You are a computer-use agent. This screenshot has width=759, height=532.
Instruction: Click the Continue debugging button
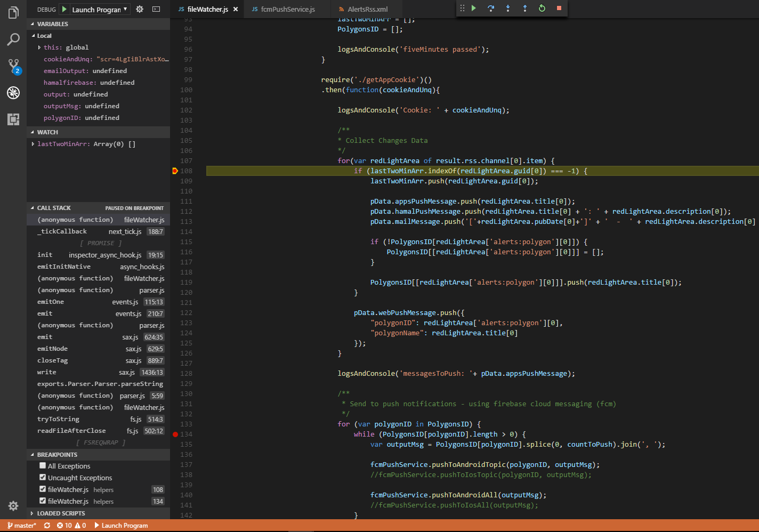(474, 8)
